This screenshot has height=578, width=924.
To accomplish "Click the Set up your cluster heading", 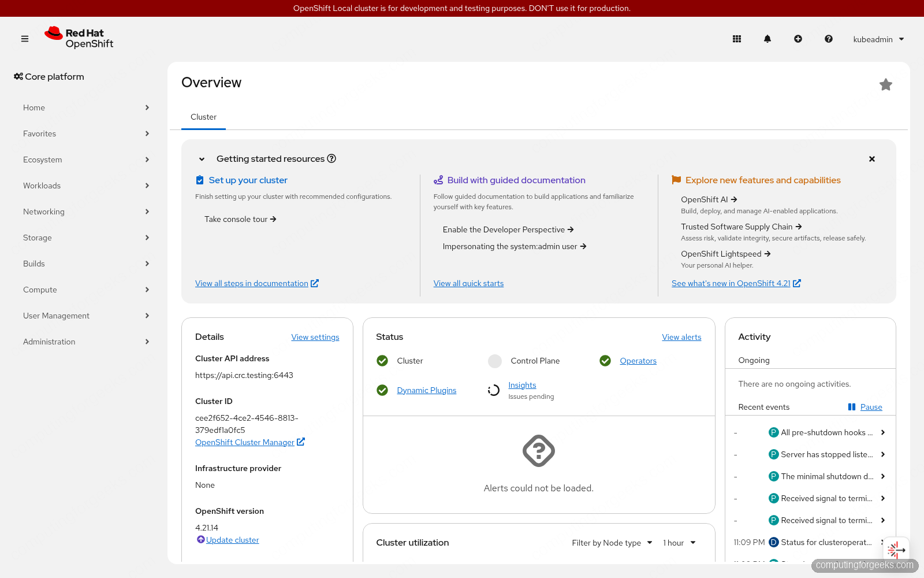I will point(248,180).
